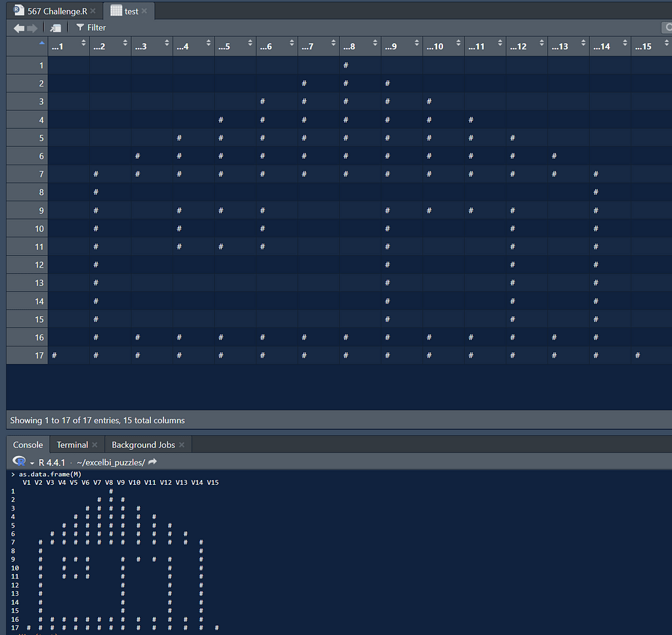
Task: Close the test data tab
Action: click(144, 11)
